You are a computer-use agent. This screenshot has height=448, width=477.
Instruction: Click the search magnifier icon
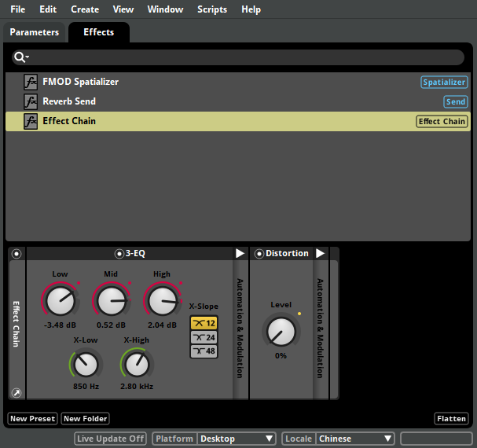20,57
